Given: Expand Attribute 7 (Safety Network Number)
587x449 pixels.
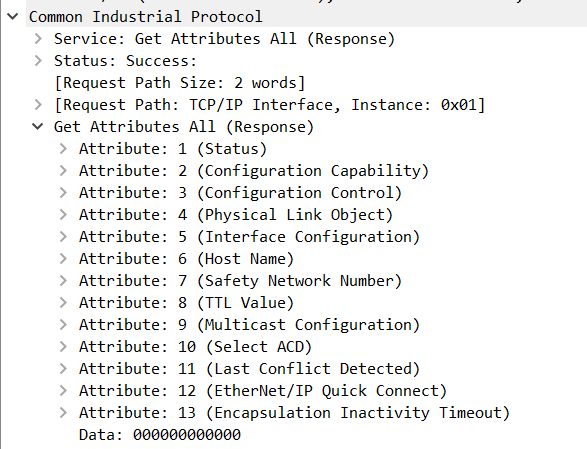Looking at the screenshot, I should point(63,280).
